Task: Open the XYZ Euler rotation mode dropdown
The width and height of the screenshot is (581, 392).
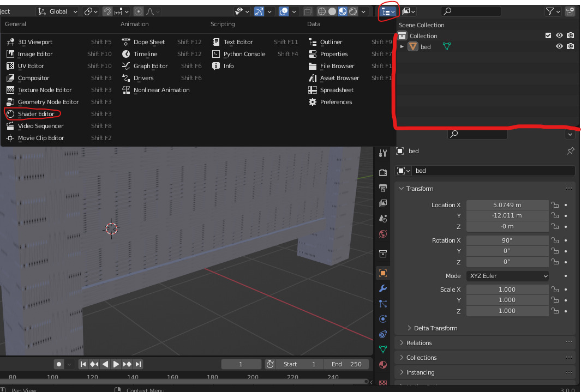Action: [507, 276]
